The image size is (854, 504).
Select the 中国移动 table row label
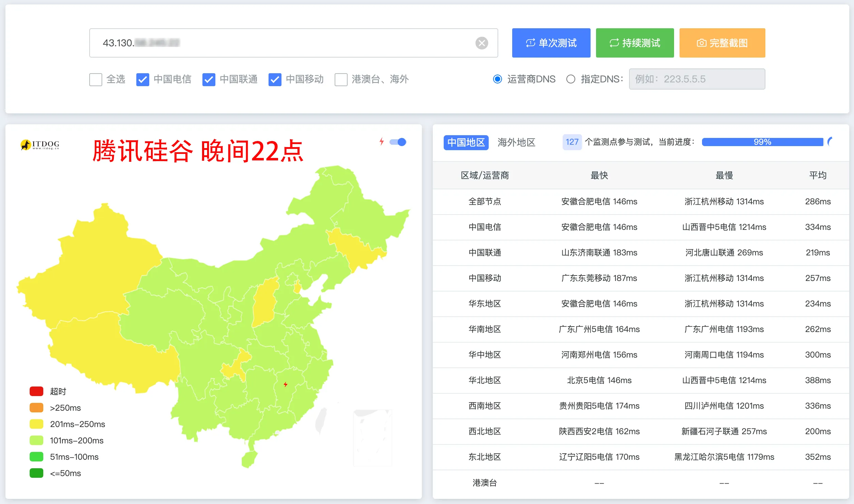coord(485,278)
